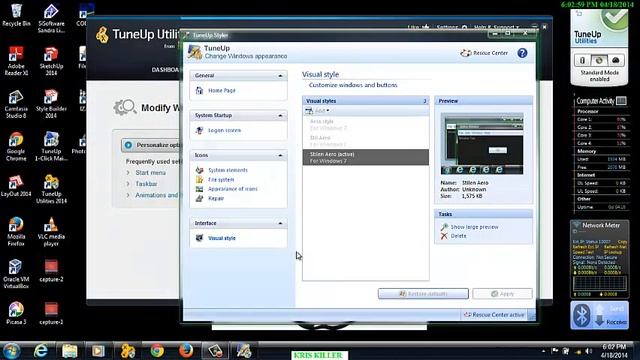Collapse the Interface section

(x=280, y=224)
